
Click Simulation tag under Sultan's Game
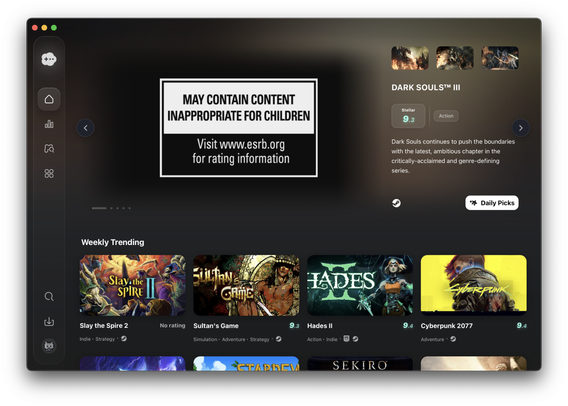[205, 339]
